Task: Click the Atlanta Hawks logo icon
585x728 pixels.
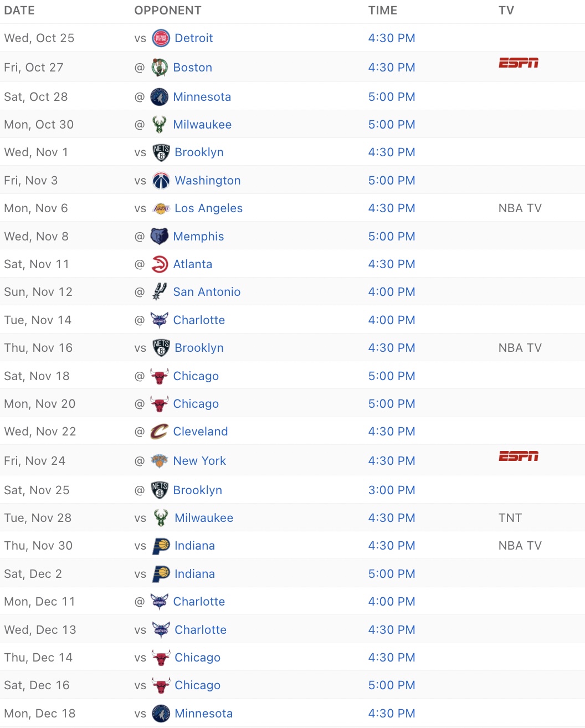Action: pos(160,264)
